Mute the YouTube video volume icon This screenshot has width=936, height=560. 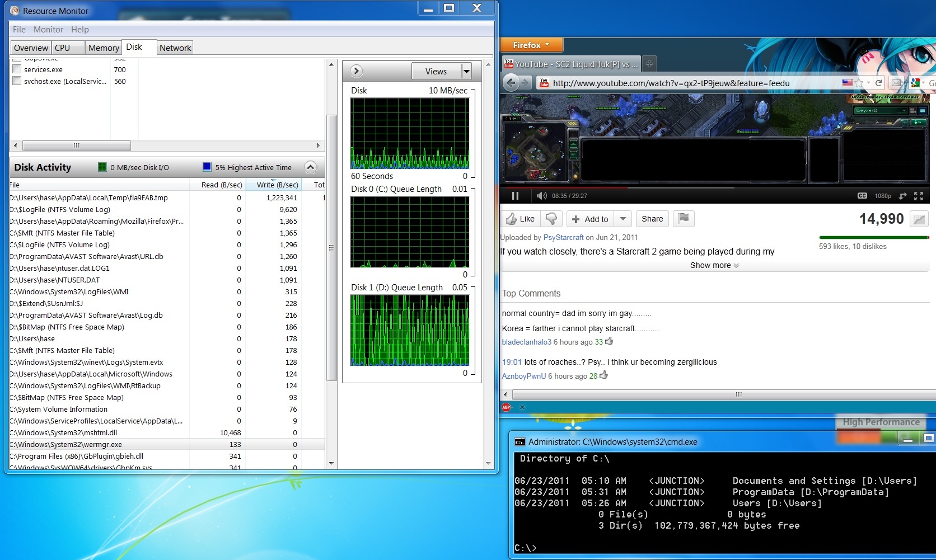pos(541,196)
